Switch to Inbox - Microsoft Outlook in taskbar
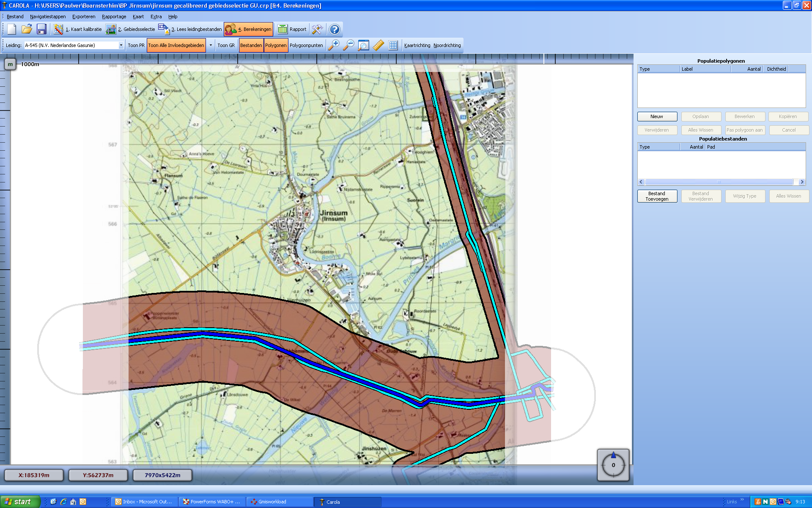 coord(144,502)
